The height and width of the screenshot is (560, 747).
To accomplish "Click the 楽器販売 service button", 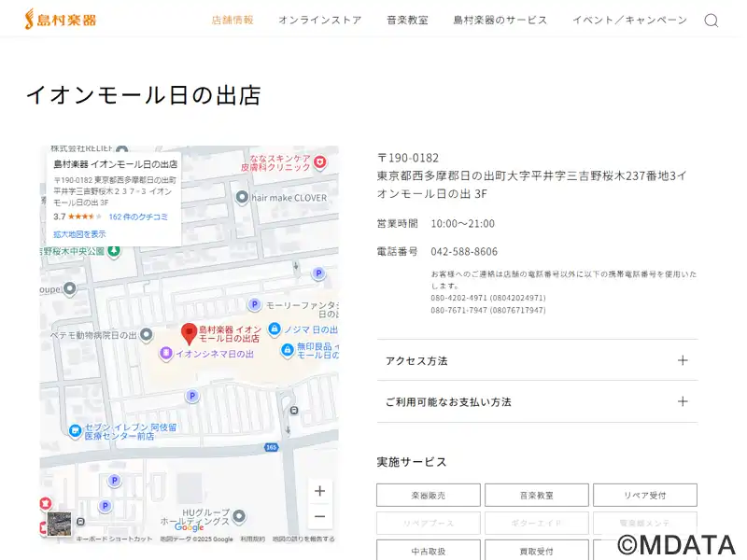I will 429,495.
